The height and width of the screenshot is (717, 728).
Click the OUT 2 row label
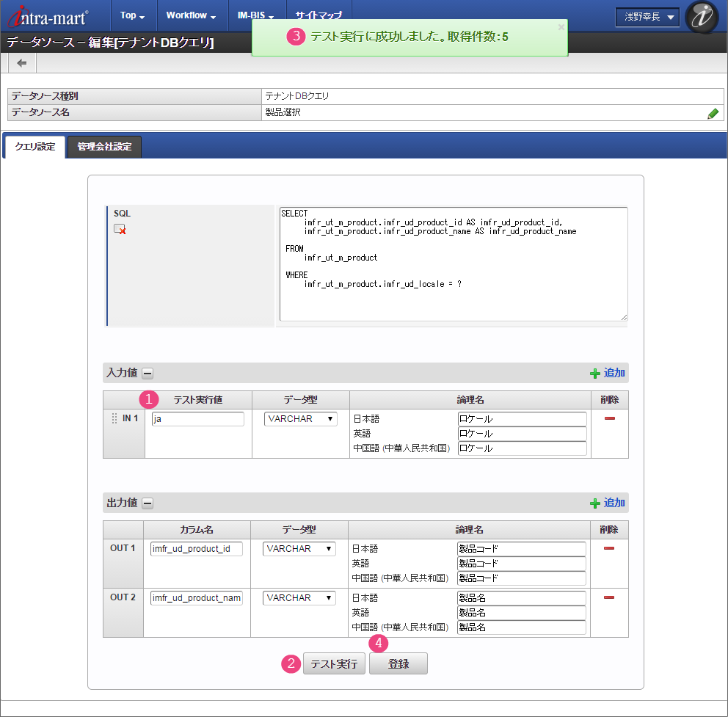pyautogui.click(x=123, y=597)
